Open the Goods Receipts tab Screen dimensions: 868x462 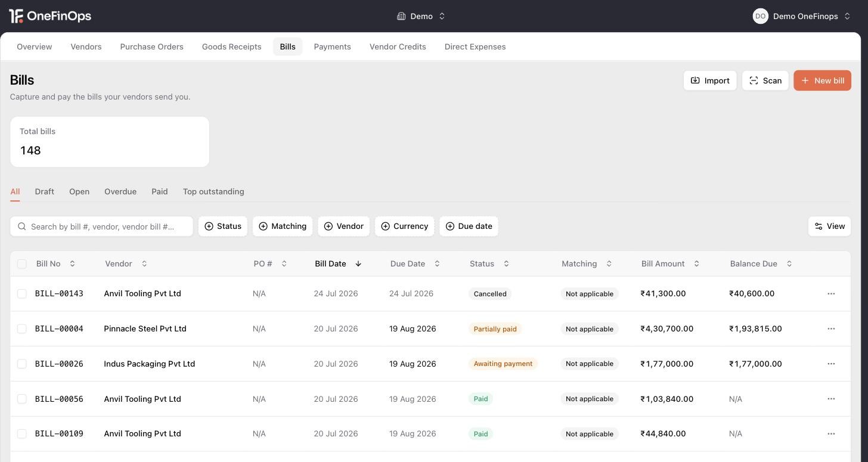232,46
